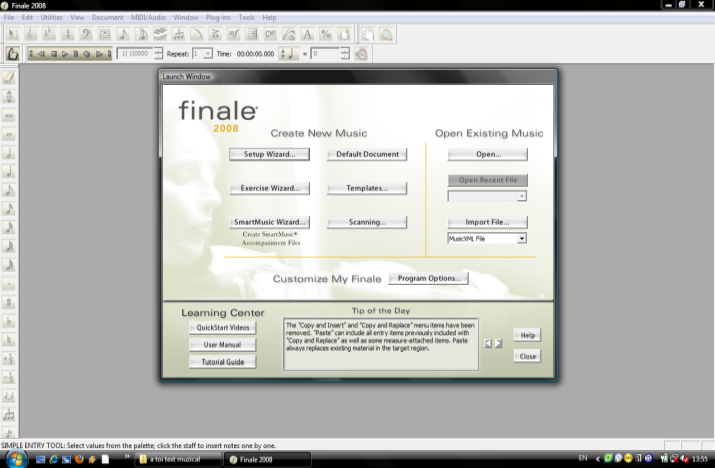Screen dimensions: 715x468
Task: Open the Document menu
Action: (108, 17)
